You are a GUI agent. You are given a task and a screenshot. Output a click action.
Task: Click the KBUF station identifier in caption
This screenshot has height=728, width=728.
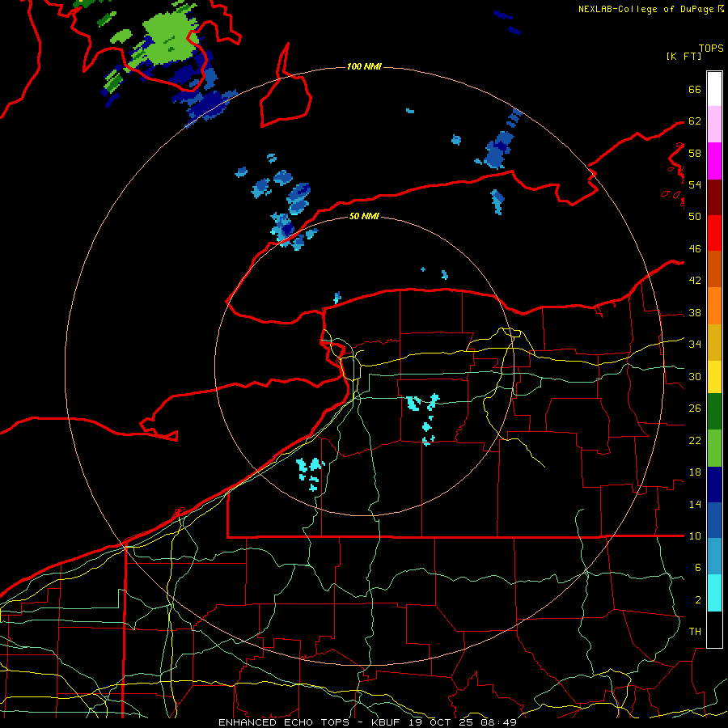pos(387,722)
